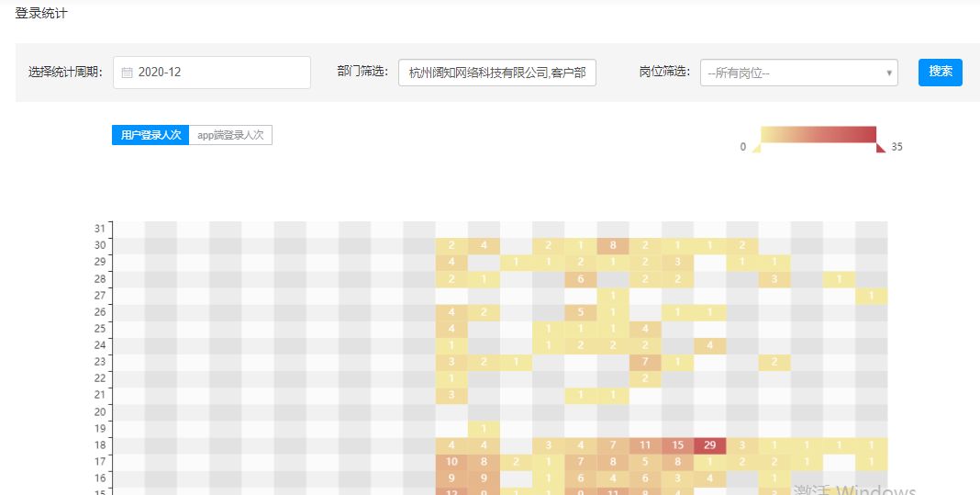Select the cell with value 5 in row 26

580,312
